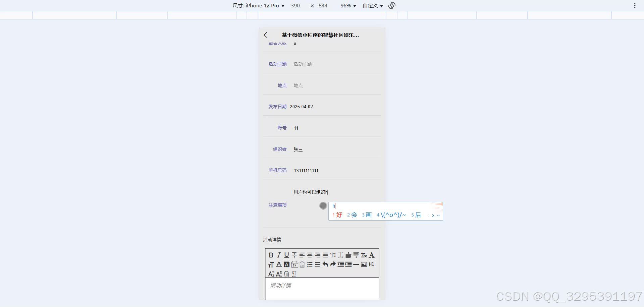
Task: Apply H1 heading in the editor toolbar
Action: pos(371,264)
